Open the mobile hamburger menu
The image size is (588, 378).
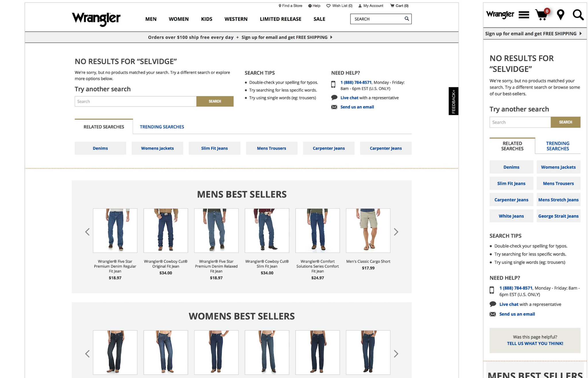(x=524, y=15)
